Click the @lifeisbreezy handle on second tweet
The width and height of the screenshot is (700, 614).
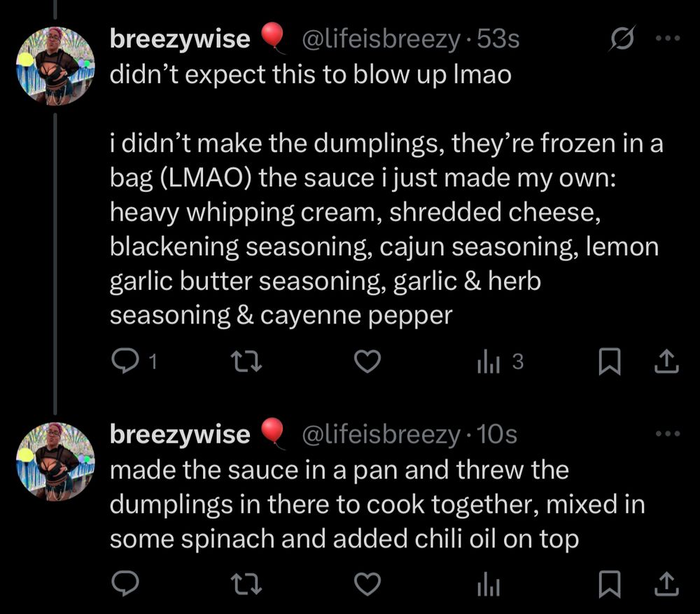pos(380,435)
